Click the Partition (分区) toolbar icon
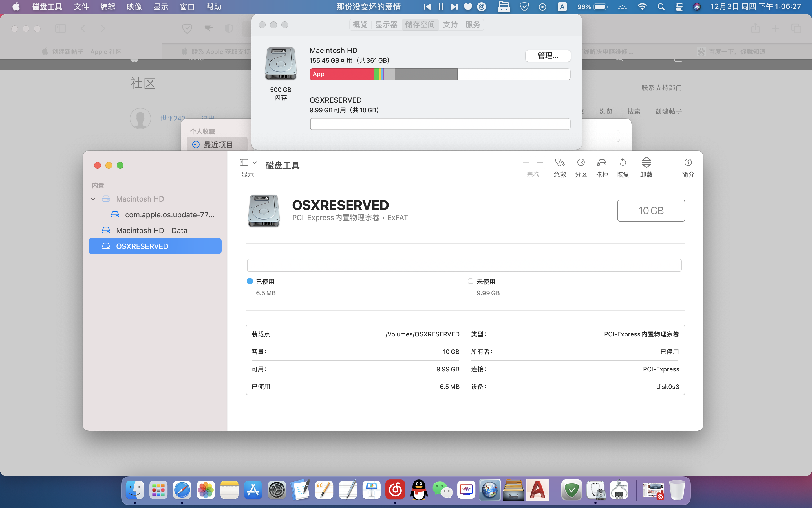Image resolution: width=812 pixels, height=508 pixels. 581,163
